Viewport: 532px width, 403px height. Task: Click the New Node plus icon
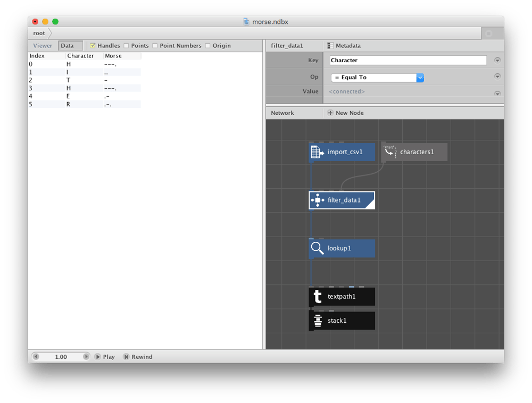pos(330,113)
